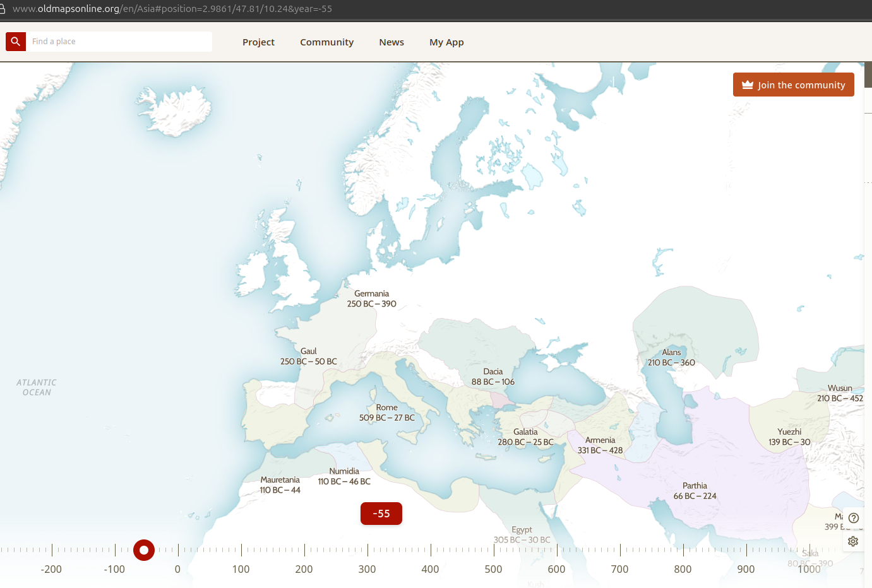Open the News menu item
Screen dimensions: 872x588
coord(391,42)
